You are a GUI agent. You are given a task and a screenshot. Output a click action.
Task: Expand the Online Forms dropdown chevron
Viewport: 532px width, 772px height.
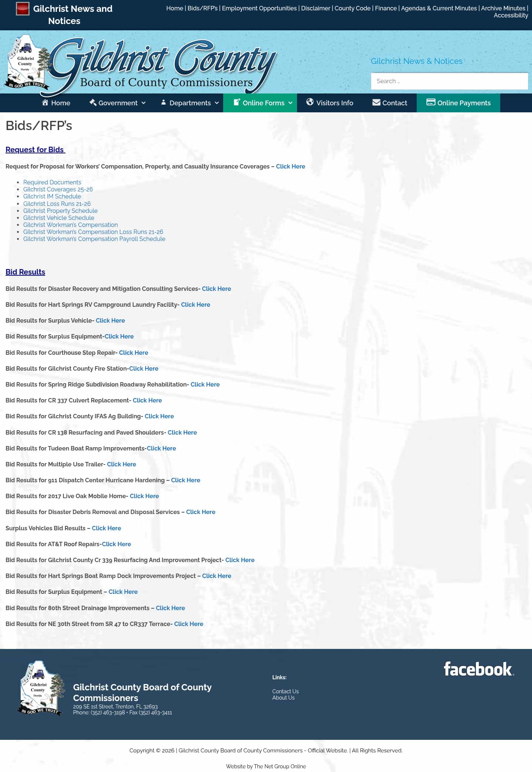[290, 103]
